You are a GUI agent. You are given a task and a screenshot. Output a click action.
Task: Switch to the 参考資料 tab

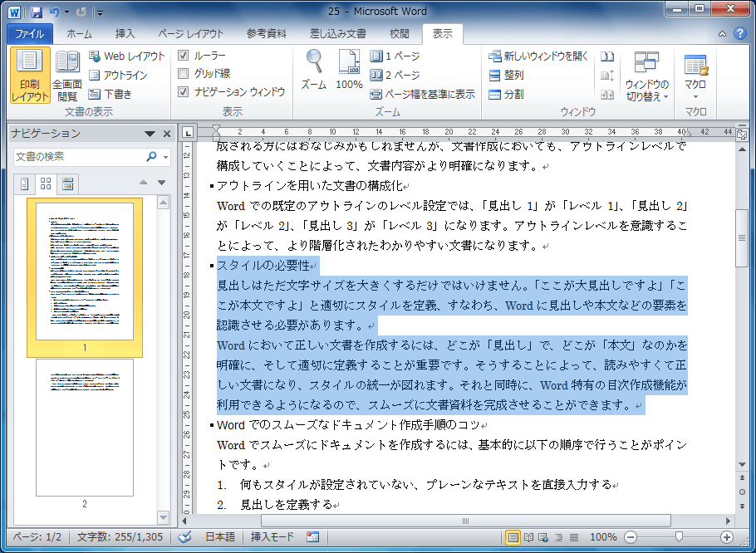[x=266, y=34]
